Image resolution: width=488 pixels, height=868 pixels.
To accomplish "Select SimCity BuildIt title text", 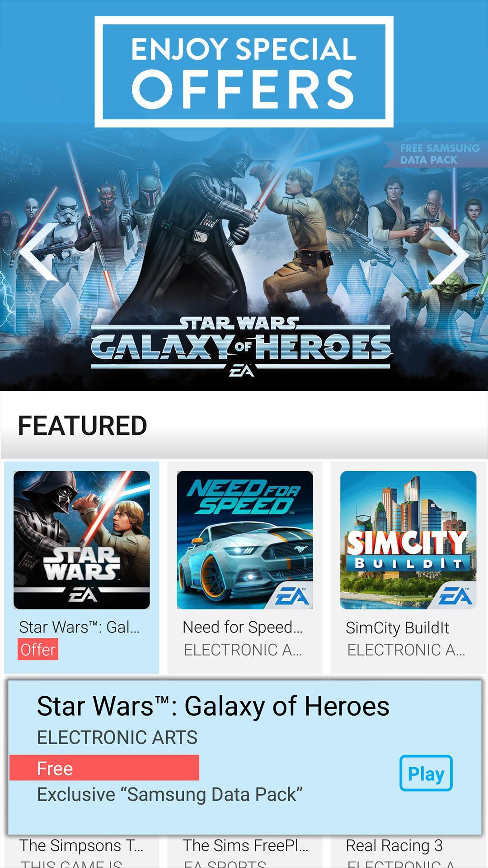I will [x=397, y=627].
